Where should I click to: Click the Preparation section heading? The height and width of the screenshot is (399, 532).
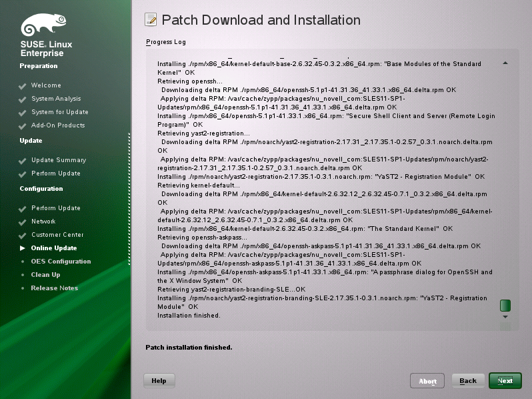pyautogui.click(x=39, y=66)
